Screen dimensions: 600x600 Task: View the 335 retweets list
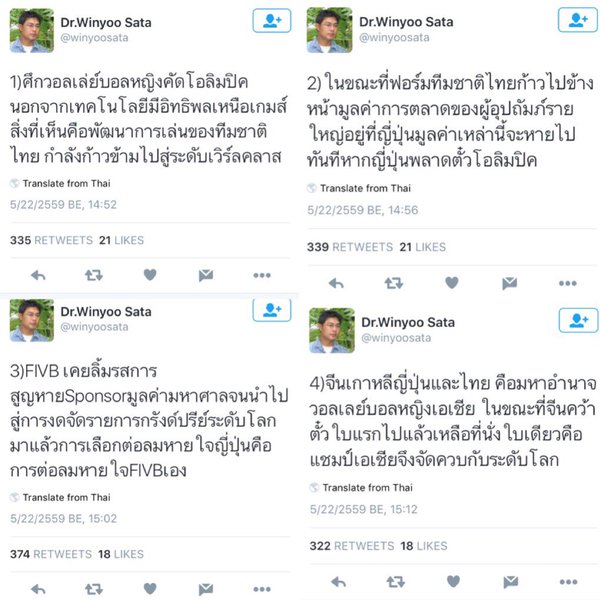tap(52, 240)
